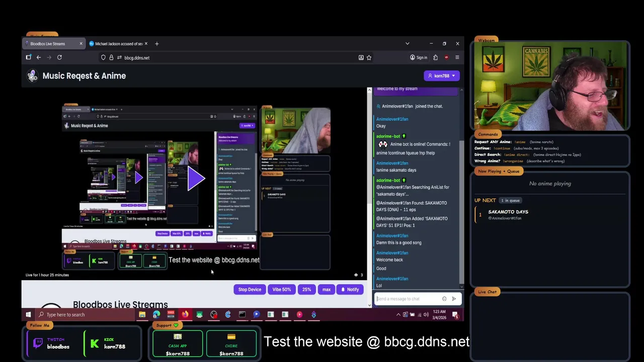
Task: Launch Microsoft Edge from the taskbar
Action: click(156, 315)
